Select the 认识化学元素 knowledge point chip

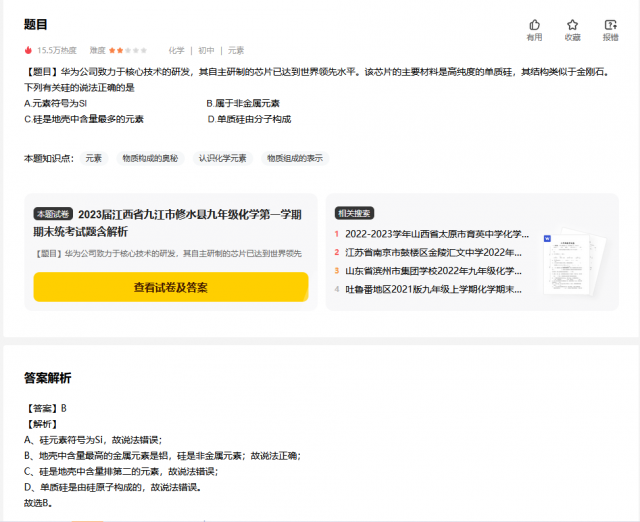(222, 158)
